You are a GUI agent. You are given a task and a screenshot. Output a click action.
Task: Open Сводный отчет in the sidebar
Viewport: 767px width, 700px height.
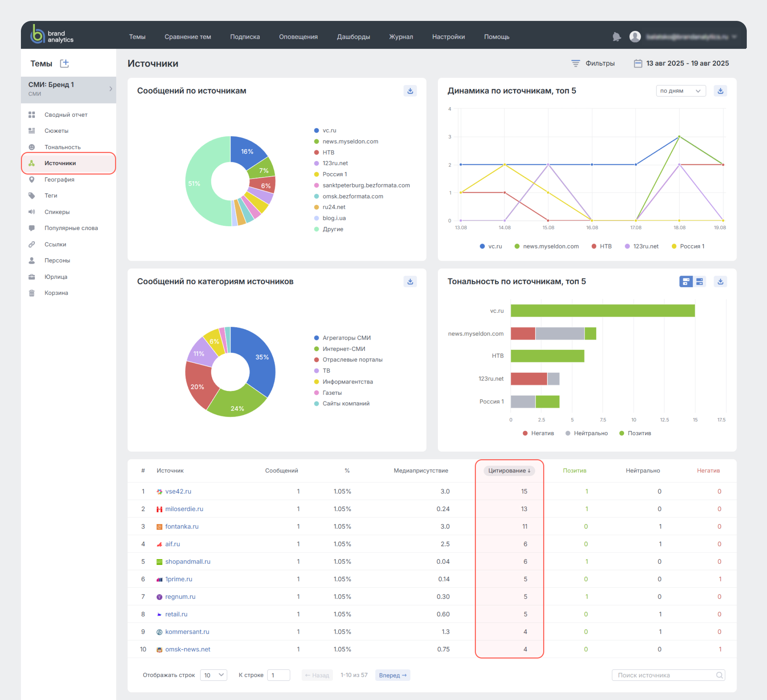click(x=66, y=114)
